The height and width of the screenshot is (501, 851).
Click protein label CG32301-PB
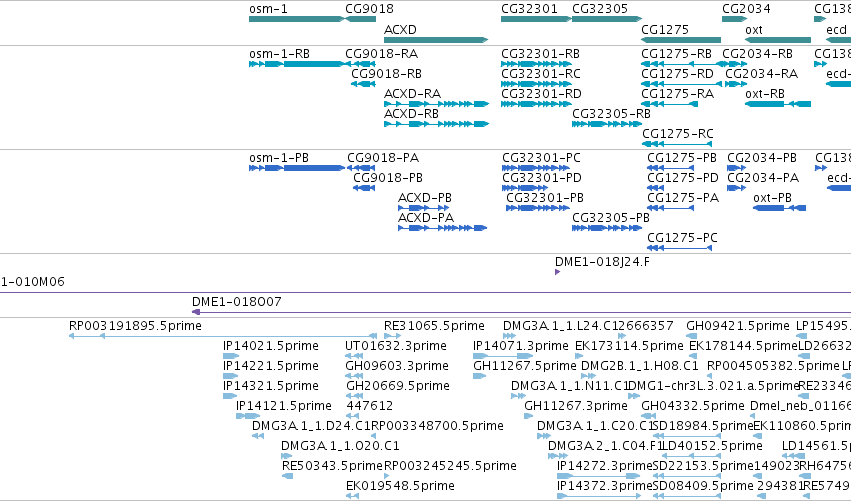tap(545, 198)
